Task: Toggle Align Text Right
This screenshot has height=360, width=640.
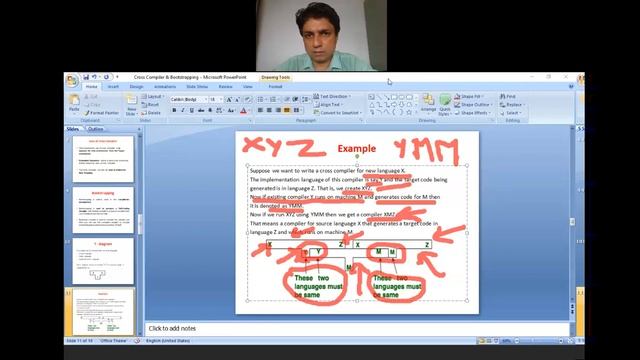Action: click(x=278, y=110)
